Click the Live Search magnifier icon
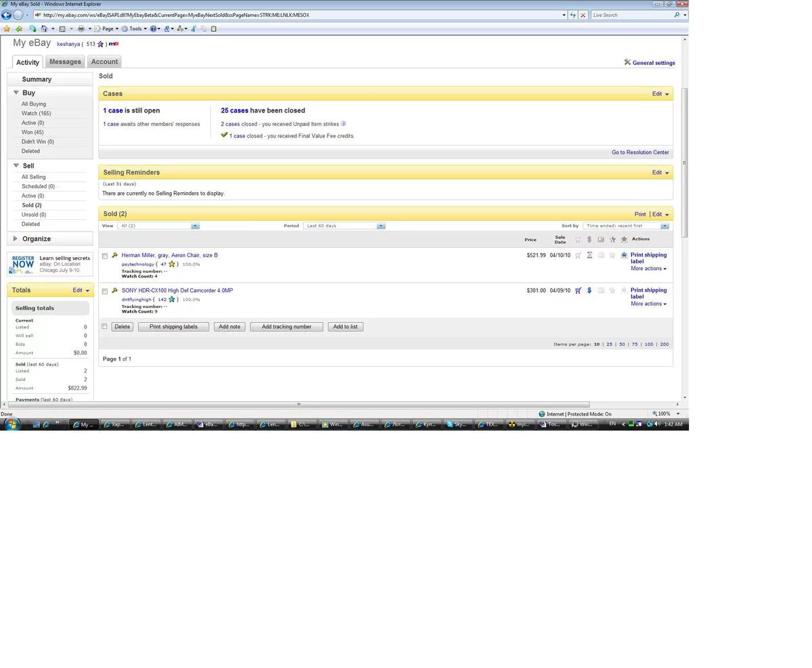This screenshot has height=668, width=812. click(677, 15)
